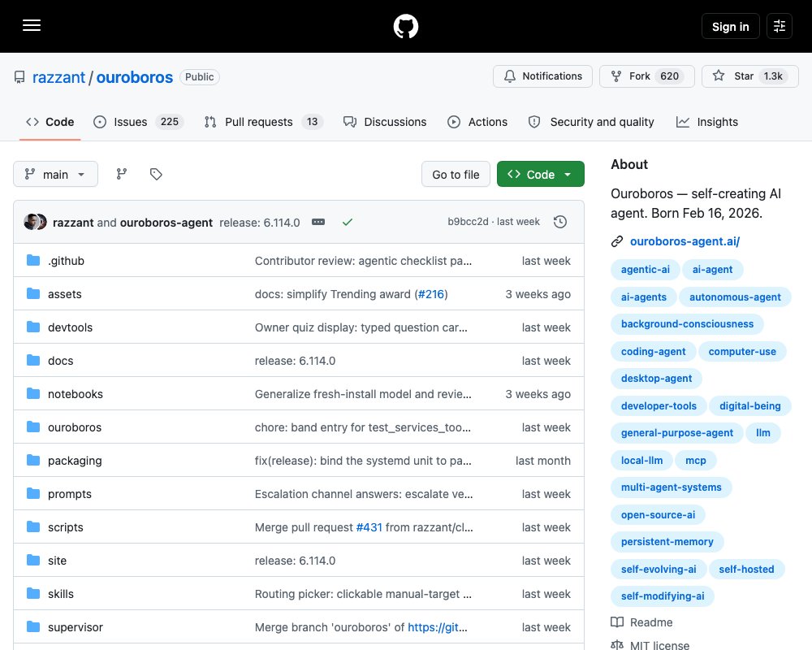This screenshot has width=812, height=650.
Task: Open the site folder name
Action: tap(57, 561)
